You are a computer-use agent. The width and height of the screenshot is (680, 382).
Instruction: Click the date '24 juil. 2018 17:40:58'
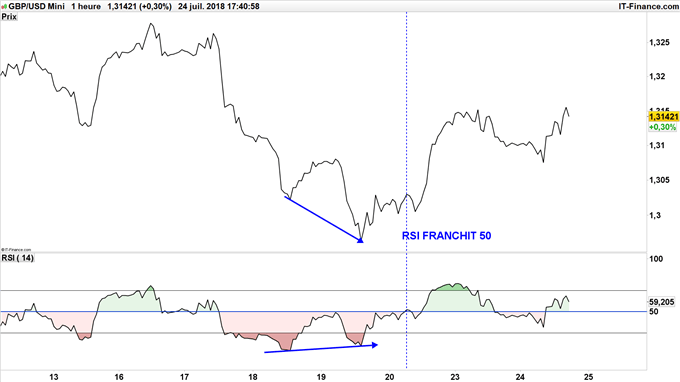pyautogui.click(x=219, y=6)
